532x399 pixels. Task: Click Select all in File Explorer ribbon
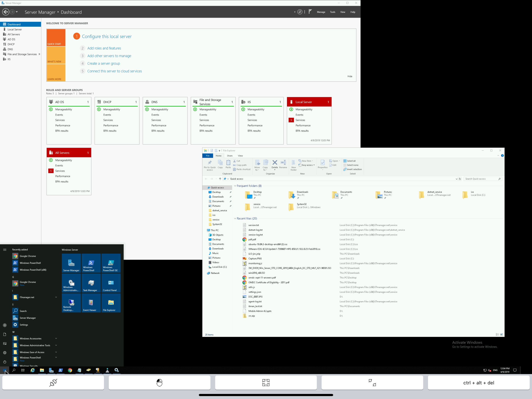(x=350, y=161)
